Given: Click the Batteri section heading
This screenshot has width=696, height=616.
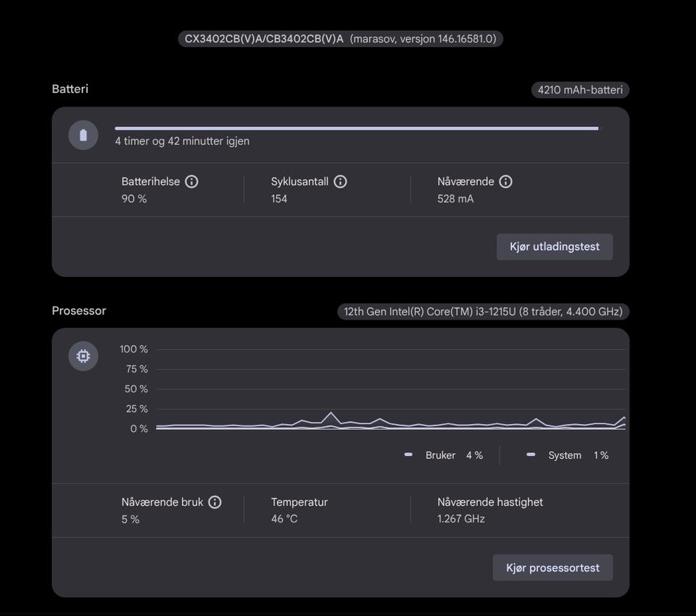Looking at the screenshot, I should click(70, 89).
